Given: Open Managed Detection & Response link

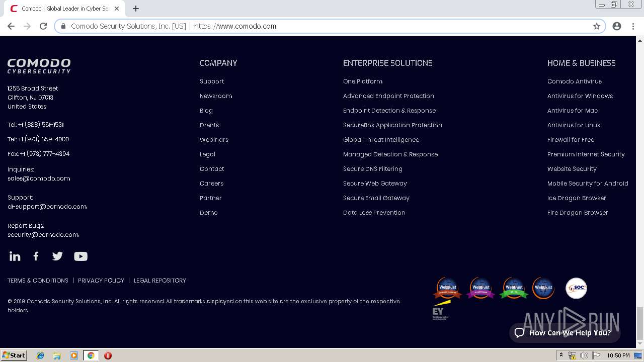Looking at the screenshot, I should click(390, 154).
